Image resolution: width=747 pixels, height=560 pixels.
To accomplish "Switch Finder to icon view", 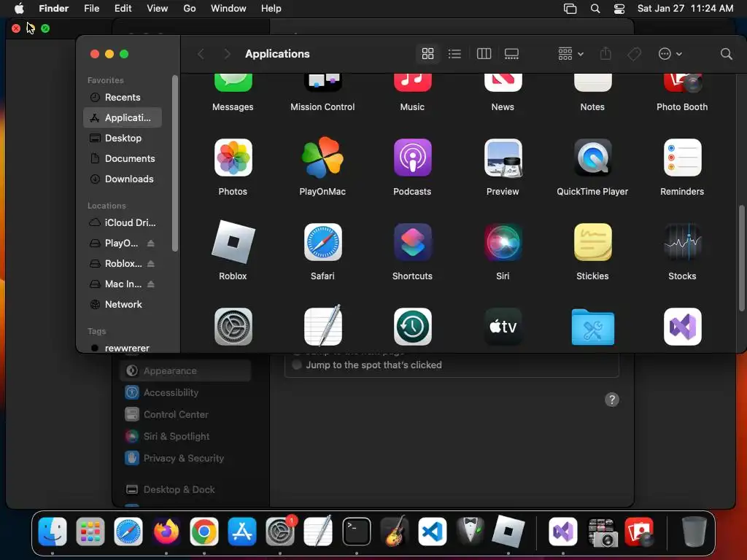I will click(427, 54).
